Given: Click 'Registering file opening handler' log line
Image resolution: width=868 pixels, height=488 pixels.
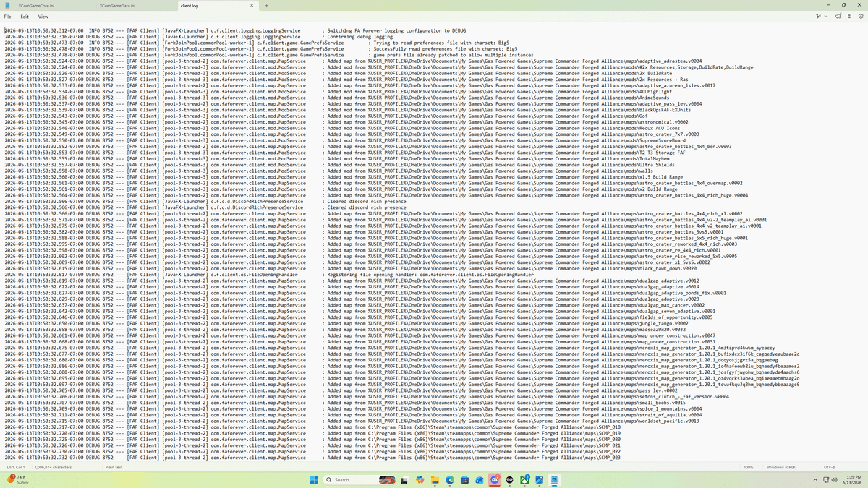Looking at the screenshot, I should click(269, 275).
